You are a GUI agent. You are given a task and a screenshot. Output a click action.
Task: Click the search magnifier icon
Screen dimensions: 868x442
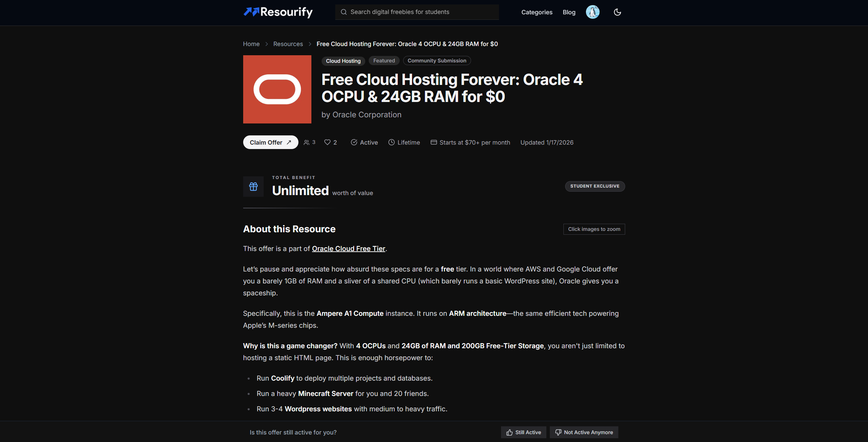(x=344, y=12)
